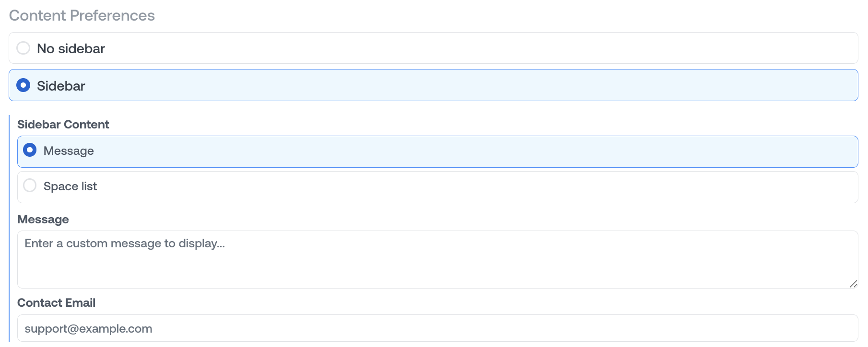The height and width of the screenshot is (347, 868).
Task: Click the "No sidebar" option label text
Action: click(70, 48)
